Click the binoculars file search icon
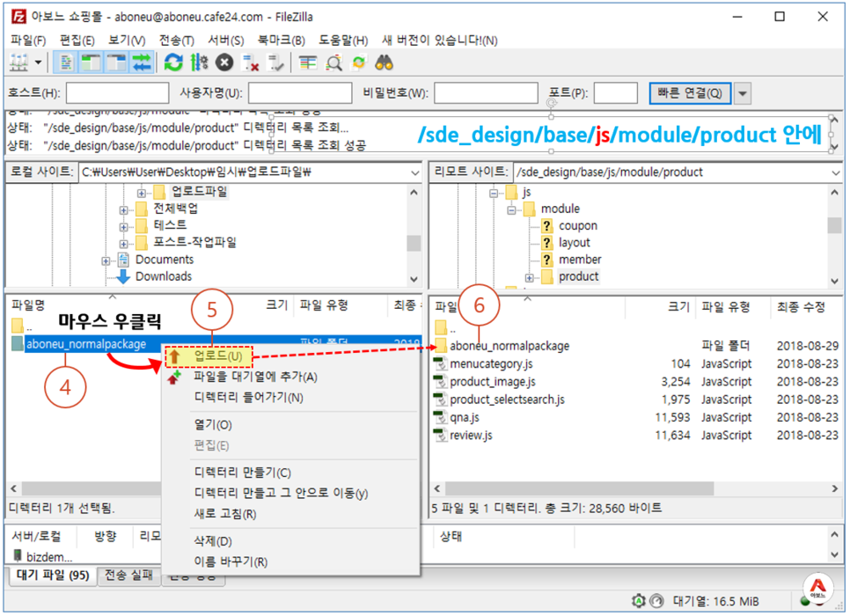 tap(385, 62)
